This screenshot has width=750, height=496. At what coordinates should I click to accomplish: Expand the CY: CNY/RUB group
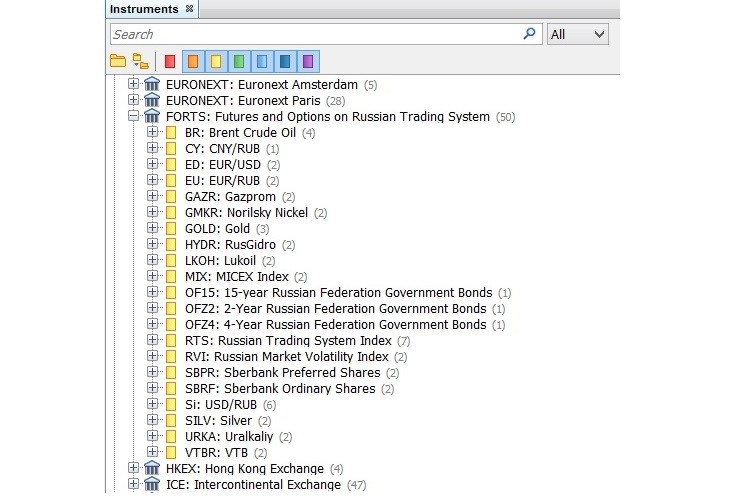pyautogui.click(x=153, y=148)
